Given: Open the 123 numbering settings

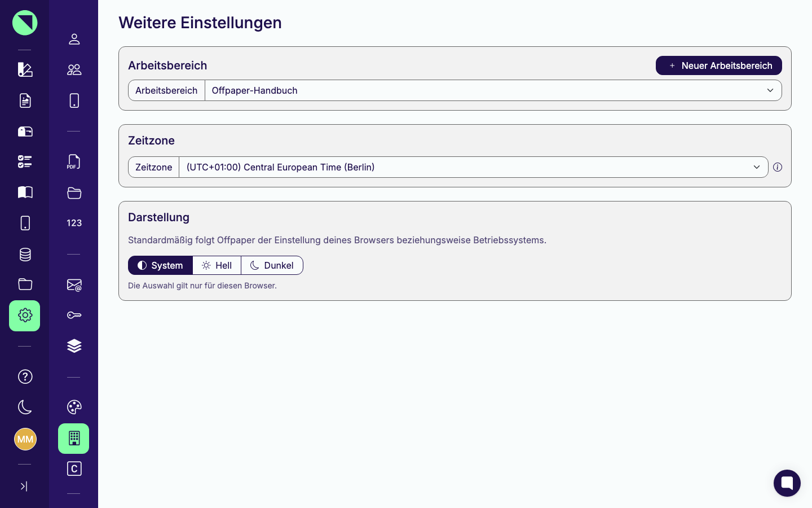Looking at the screenshot, I should 74,223.
